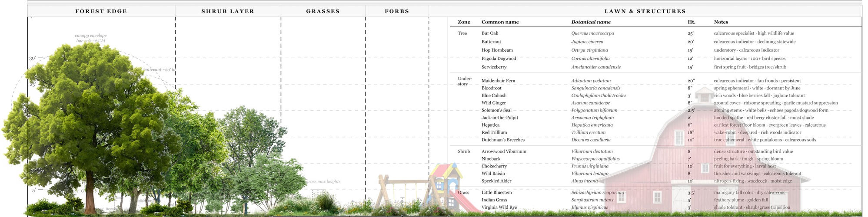Click the Pagoda Dogwood common name
Screen dimensions: 868x217
499,59
